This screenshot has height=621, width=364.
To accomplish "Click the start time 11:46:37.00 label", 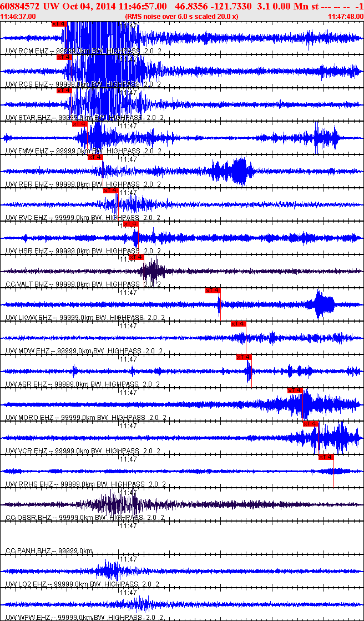I will (18, 17).
